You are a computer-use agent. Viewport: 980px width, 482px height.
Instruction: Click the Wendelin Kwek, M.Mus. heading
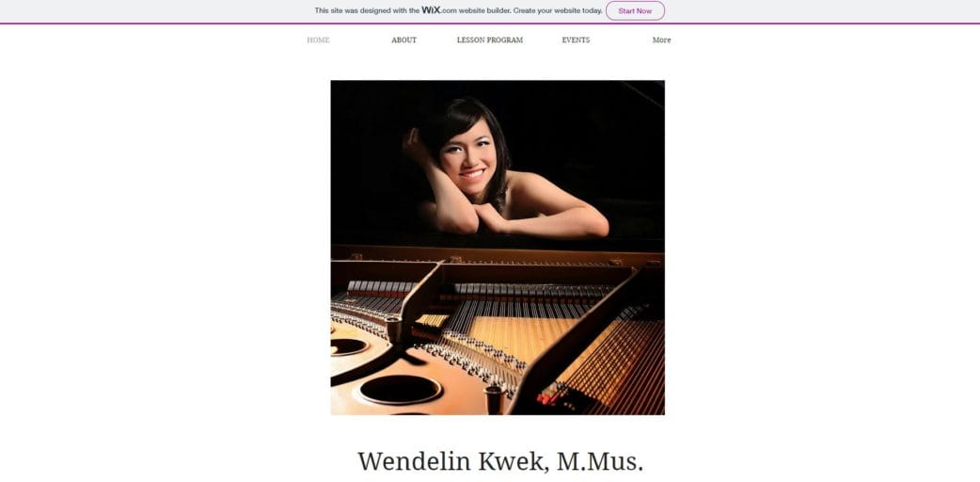pyautogui.click(x=500, y=461)
